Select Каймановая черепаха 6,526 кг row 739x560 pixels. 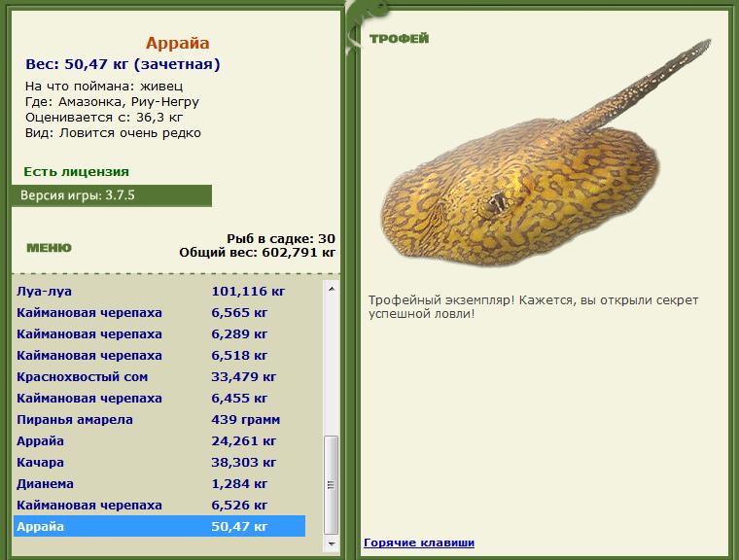coord(159,506)
